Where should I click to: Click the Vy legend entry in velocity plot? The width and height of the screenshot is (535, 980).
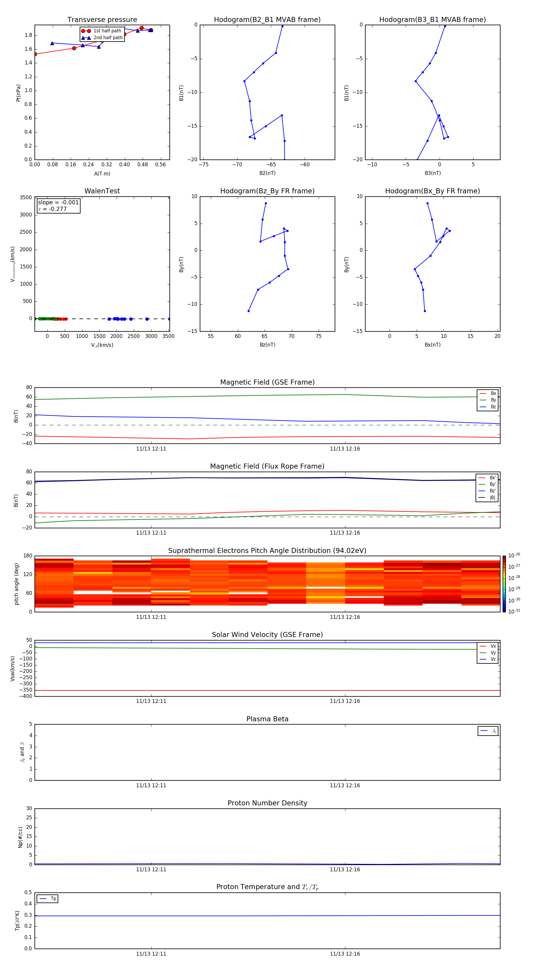(x=488, y=653)
